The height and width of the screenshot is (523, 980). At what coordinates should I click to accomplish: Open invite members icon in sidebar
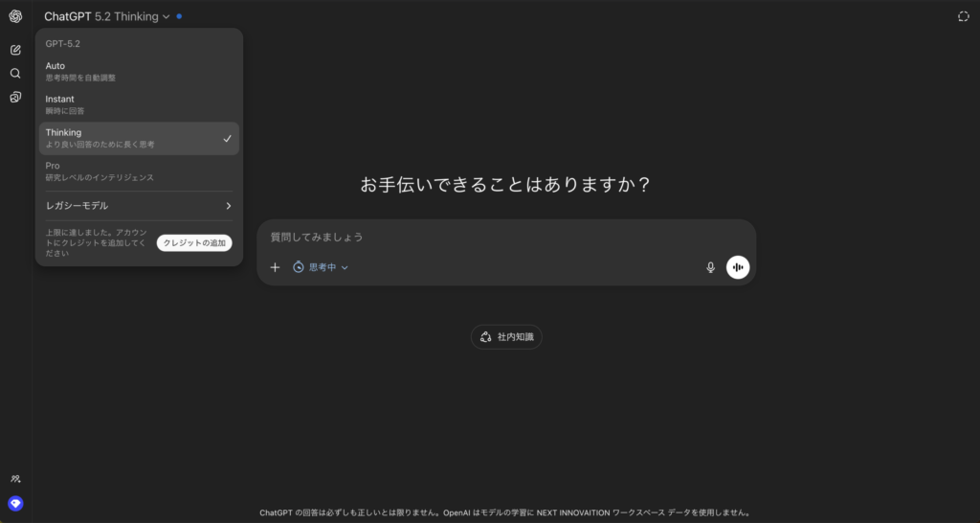[x=15, y=478]
